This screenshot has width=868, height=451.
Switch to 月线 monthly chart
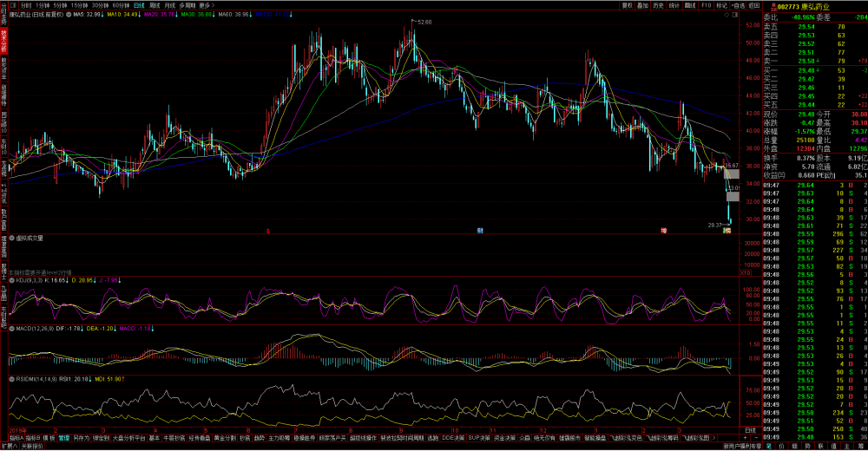pyautogui.click(x=170, y=5)
